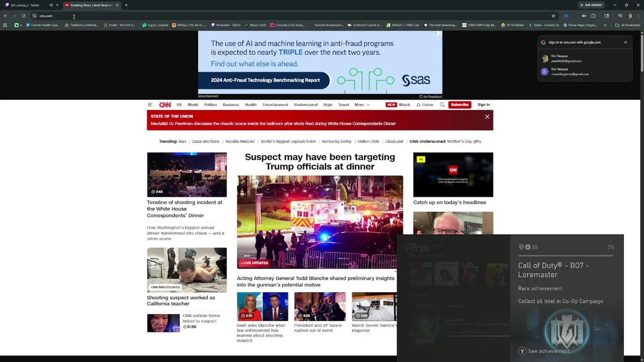Play the Bash asks Blanche video thumbnail
This screenshot has height=362, width=644.
(263, 306)
